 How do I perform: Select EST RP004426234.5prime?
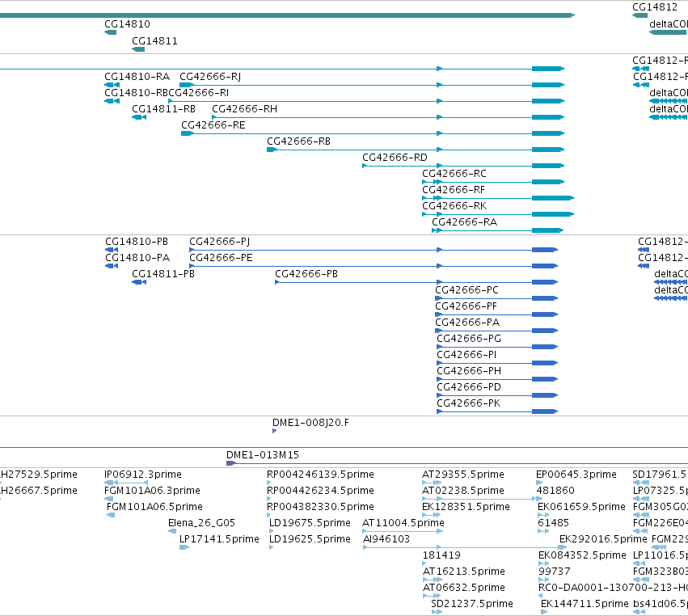tap(320, 491)
